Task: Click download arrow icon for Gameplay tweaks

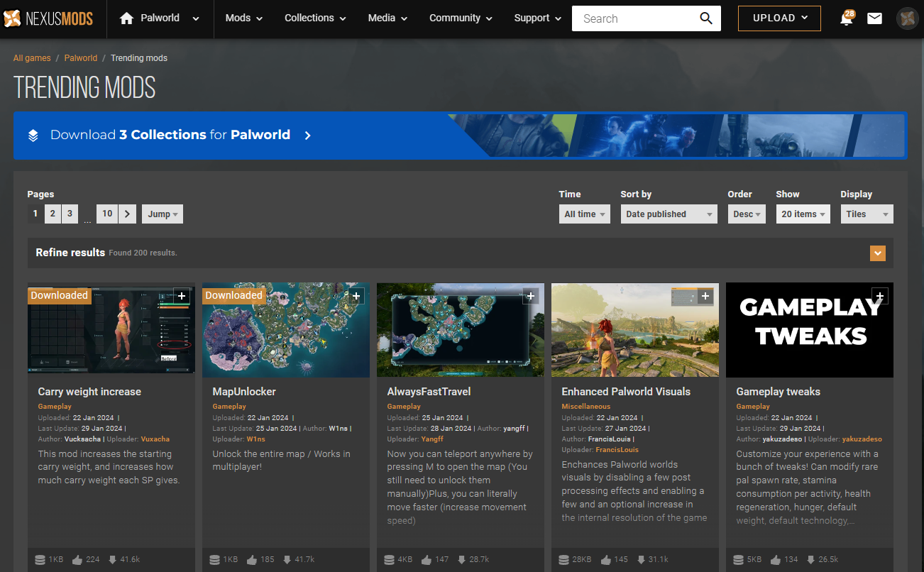Action: click(810, 560)
